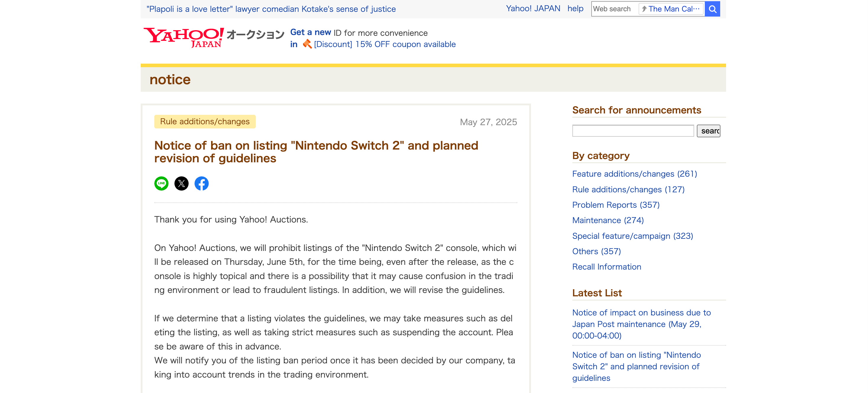Select Problem Reports (357) category

coord(616,205)
